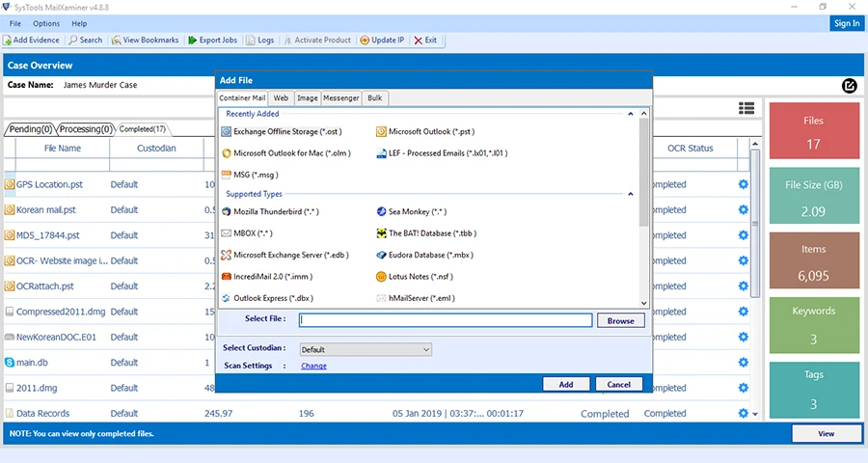Collapse the Recently Added section
The width and height of the screenshot is (868, 463).
pyautogui.click(x=630, y=114)
